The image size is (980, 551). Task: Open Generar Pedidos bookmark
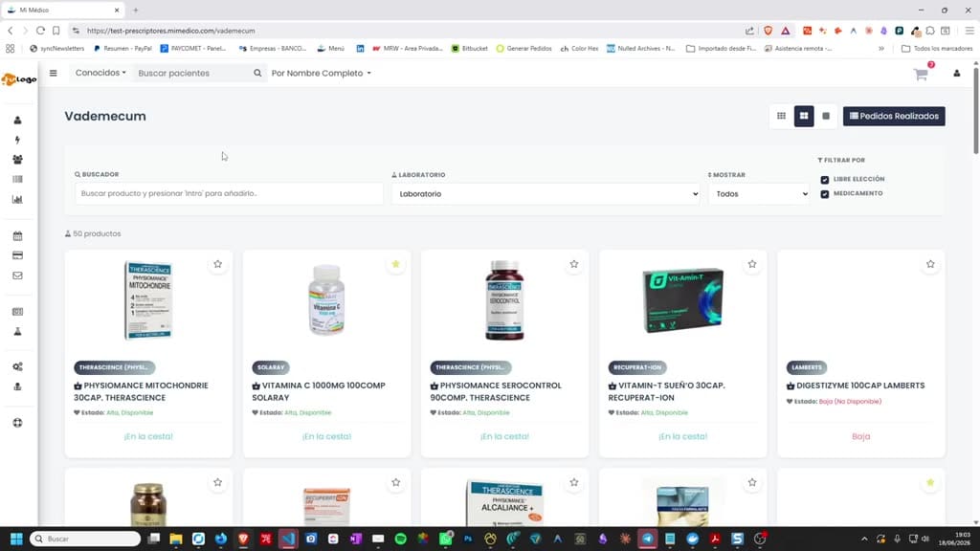pyautogui.click(x=523, y=48)
